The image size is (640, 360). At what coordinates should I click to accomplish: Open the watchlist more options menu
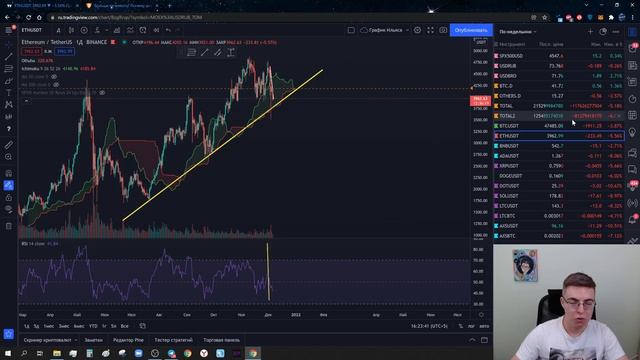pyautogui.click(x=616, y=31)
